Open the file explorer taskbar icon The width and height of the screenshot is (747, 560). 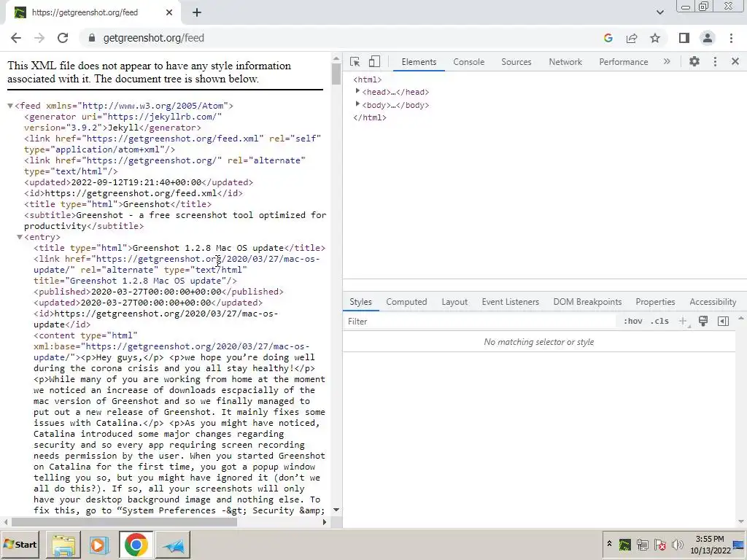[x=63, y=545]
